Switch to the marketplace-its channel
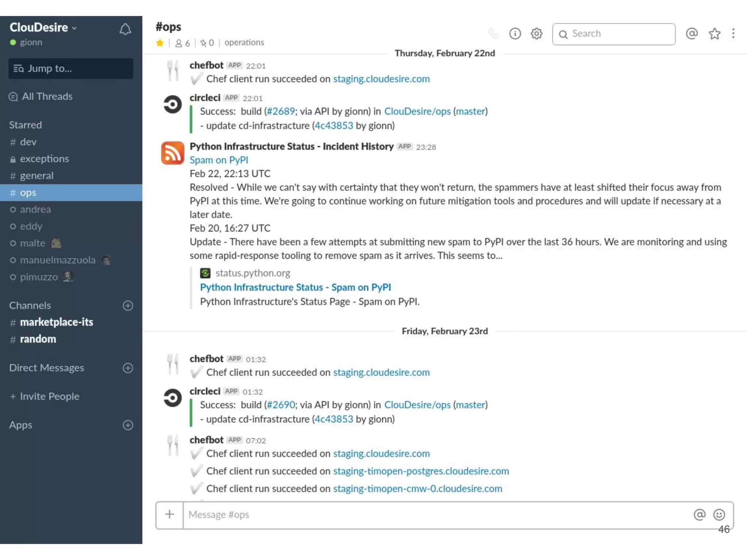747x560 pixels. 56,322
